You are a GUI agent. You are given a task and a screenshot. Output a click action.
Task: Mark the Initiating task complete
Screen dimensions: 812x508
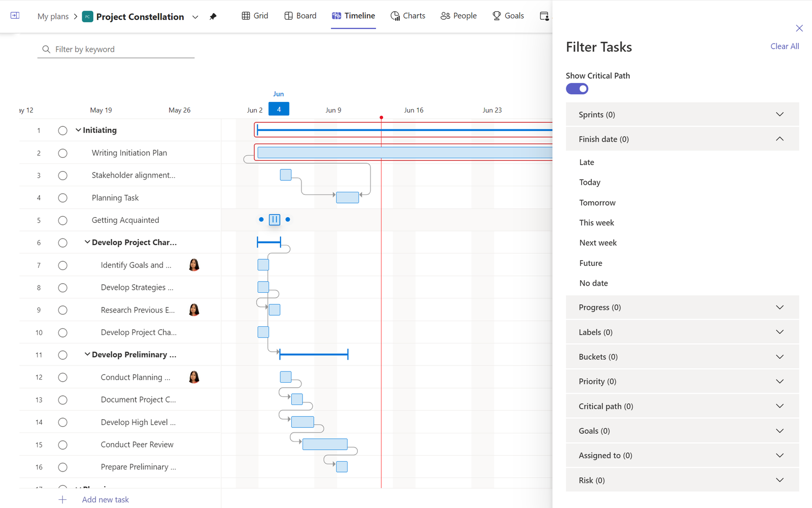[x=62, y=130]
